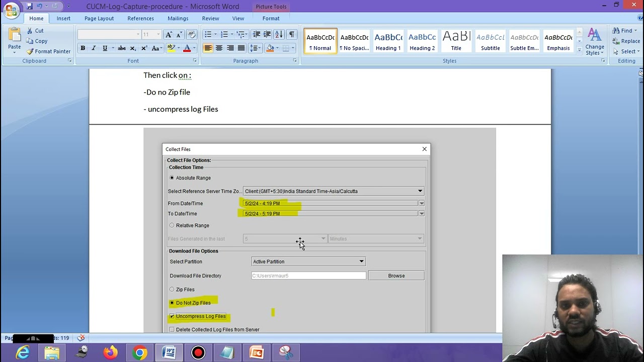Select Relative Range radio button
Viewport: 644px width, 362px height.
172,225
